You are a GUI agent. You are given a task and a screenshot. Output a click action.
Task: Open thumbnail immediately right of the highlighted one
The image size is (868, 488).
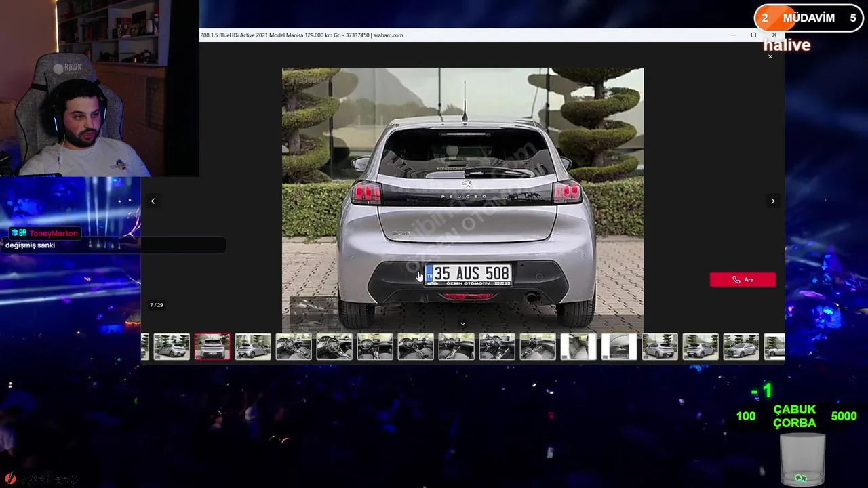coord(253,346)
